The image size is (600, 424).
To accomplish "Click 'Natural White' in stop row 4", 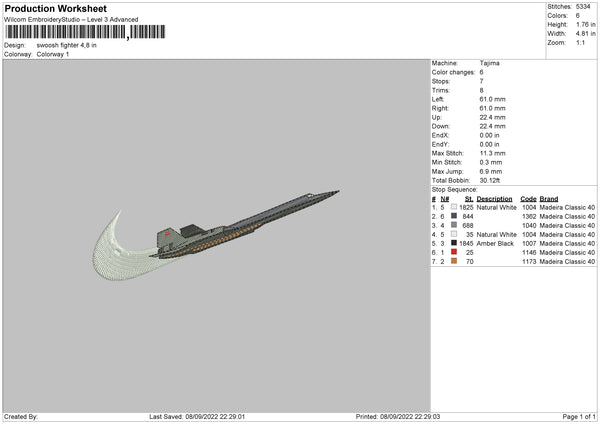I will pyautogui.click(x=497, y=235).
